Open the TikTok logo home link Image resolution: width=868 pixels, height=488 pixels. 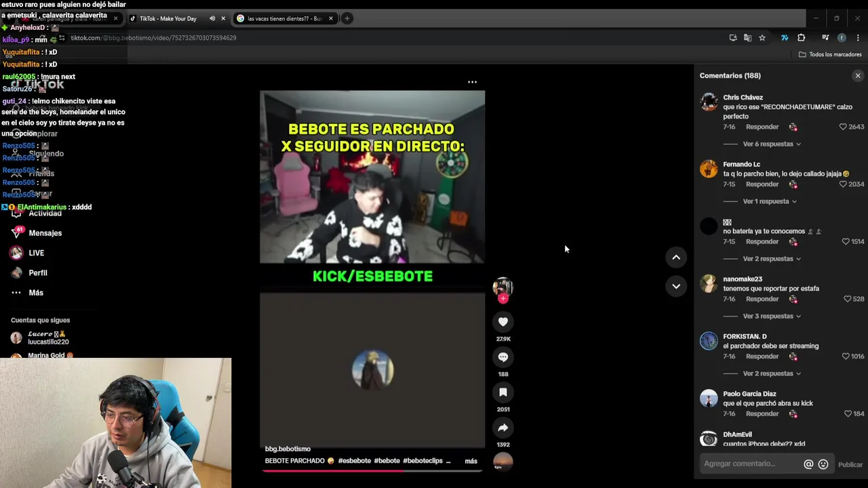[x=37, y=84]
